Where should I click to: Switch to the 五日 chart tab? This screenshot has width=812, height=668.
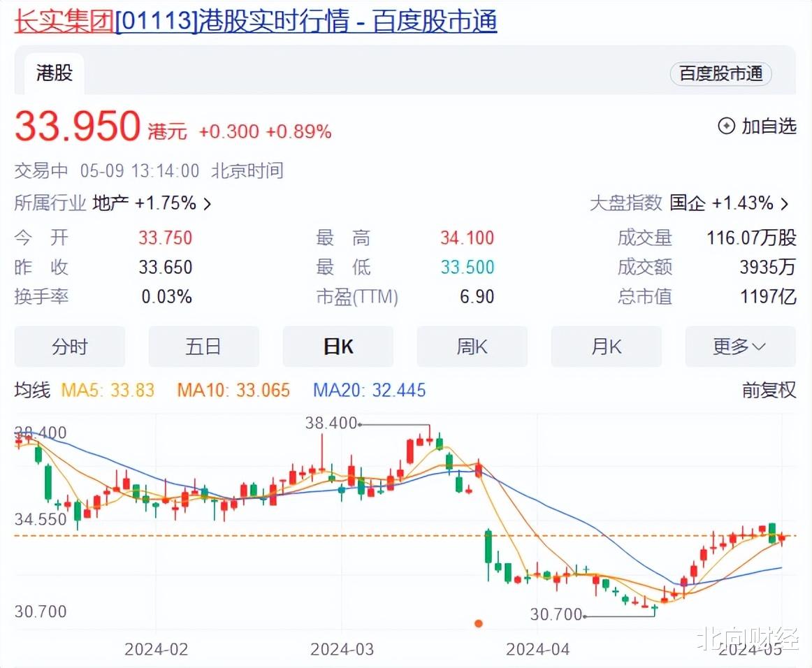(203, 347)
